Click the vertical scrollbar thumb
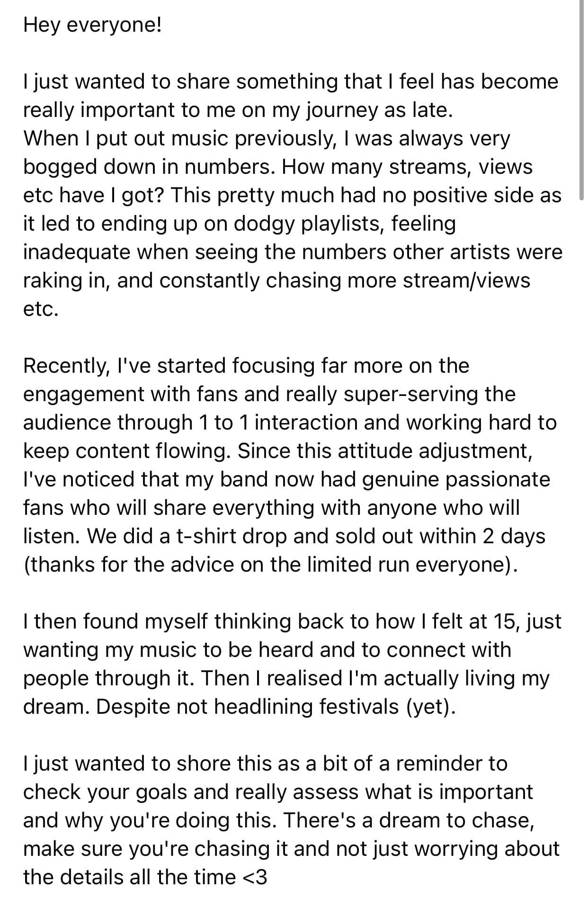 click(x=581, y=100)
